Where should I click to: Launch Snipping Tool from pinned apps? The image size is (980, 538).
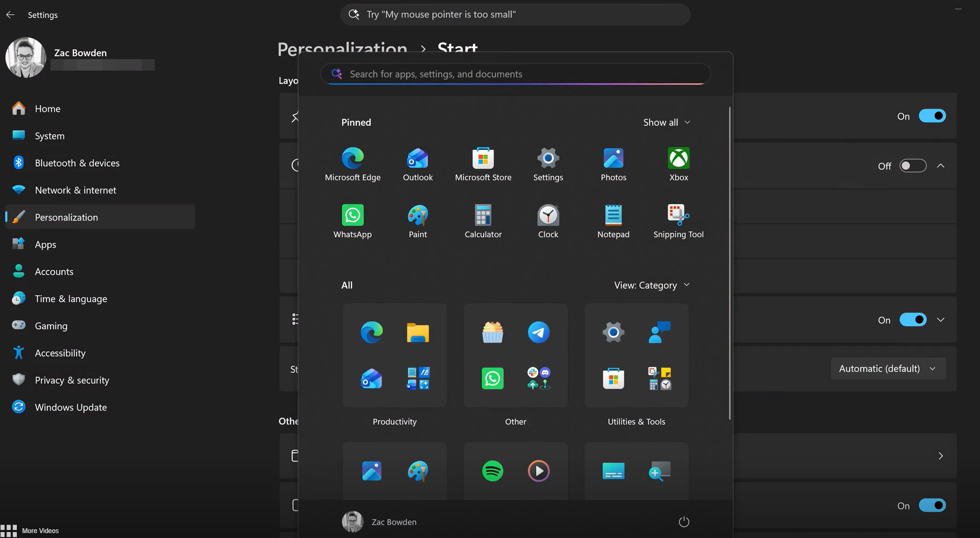679,221
